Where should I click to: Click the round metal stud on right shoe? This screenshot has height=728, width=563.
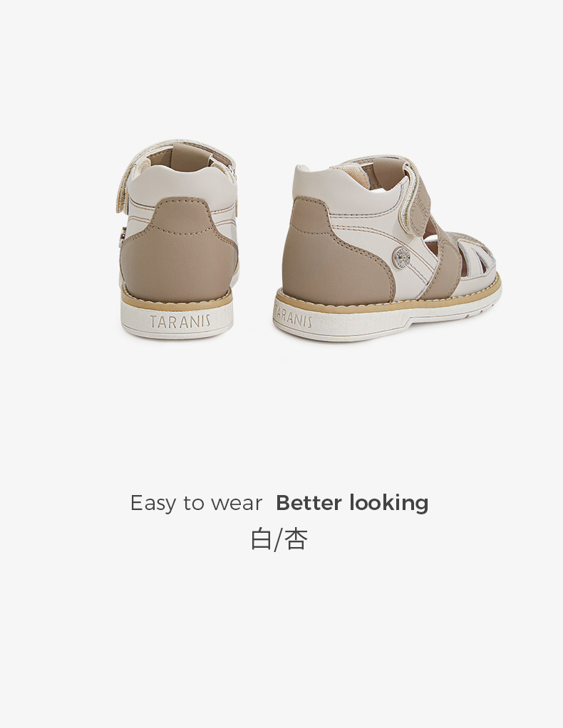coord(402,258)
